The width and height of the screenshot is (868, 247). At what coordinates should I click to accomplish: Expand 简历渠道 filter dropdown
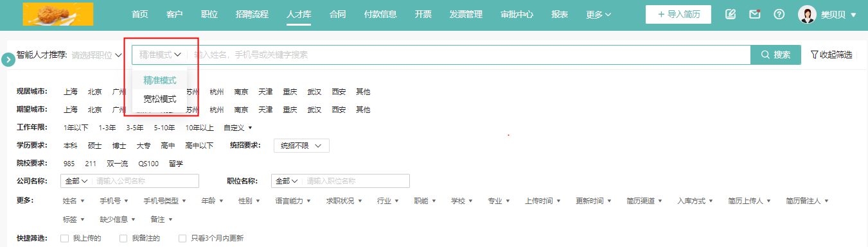coord(644,201)
